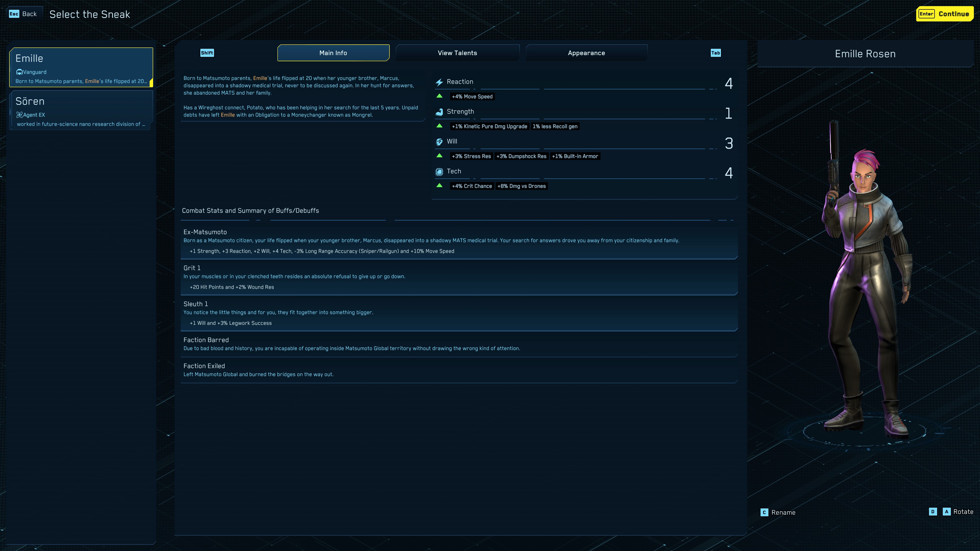Click the green arrow under Reaction
Screen dimensions: 980x551
point(439,96)
